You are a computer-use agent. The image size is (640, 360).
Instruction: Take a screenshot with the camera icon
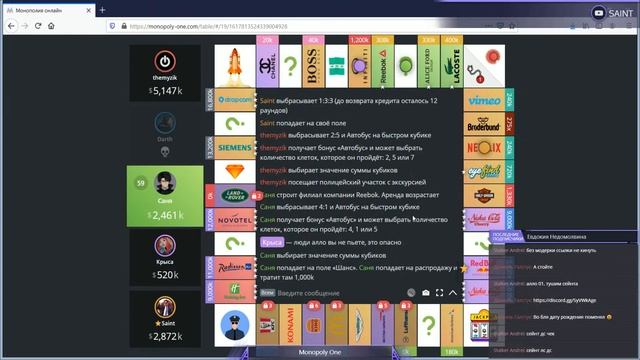pos(425,293)
